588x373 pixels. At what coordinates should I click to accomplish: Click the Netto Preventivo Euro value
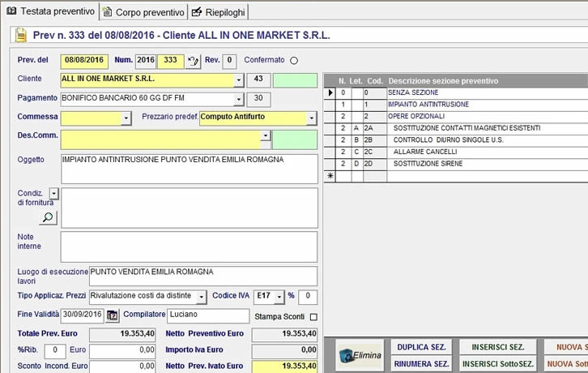point(284,334)
